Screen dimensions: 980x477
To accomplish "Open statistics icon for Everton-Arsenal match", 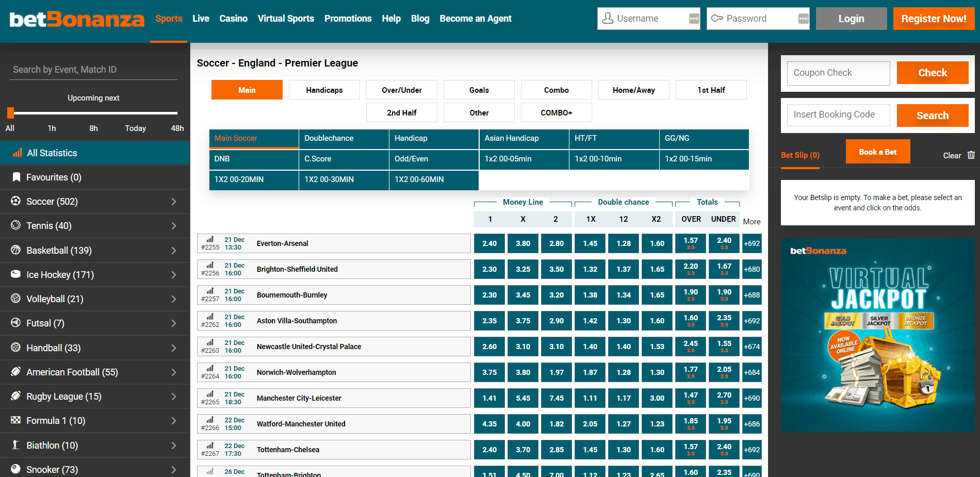I will tap(210, 239).
